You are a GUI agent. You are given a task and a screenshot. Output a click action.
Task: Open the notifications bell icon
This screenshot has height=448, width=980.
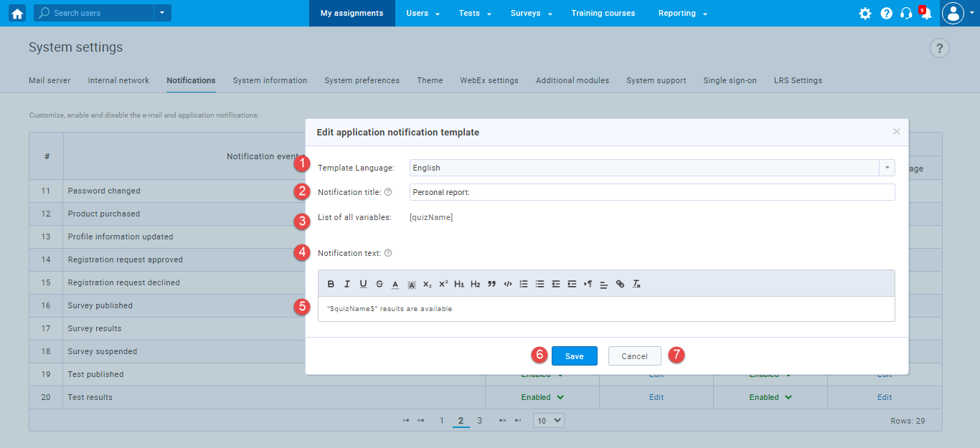point(926,14)
